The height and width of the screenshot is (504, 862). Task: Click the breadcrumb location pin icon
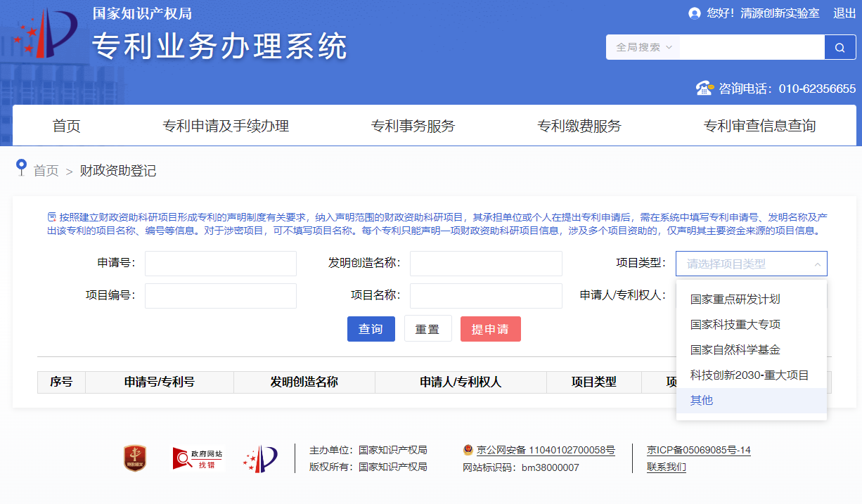click(x=22, y=169)
